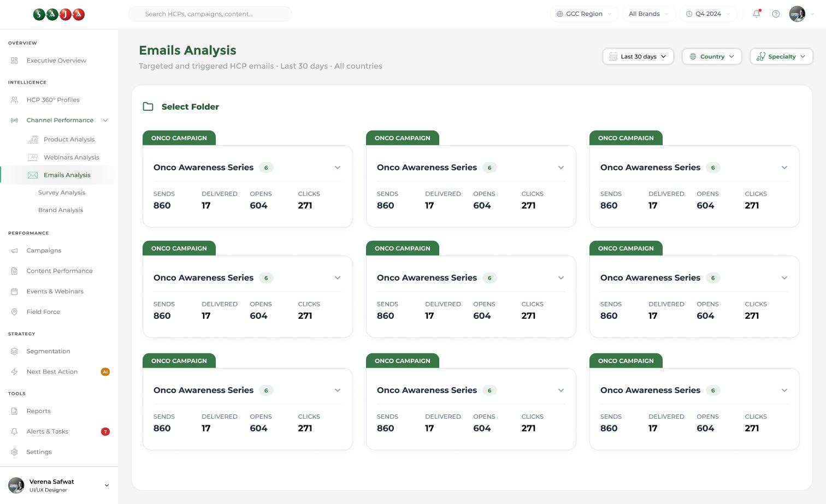826x504 pixels.
Task: Click the Select Folder icon
Action: coord(148,106)
